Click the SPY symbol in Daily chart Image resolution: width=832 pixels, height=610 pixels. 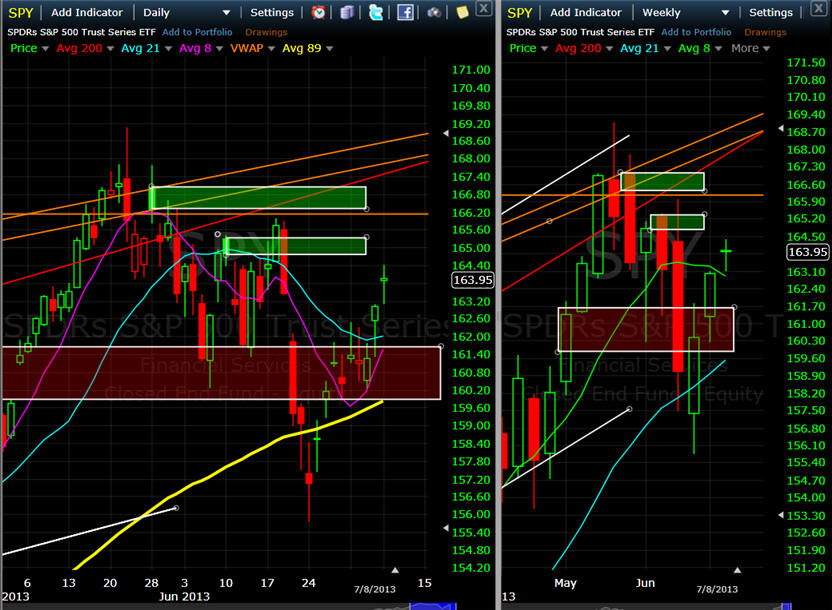[x=21, y=12]
